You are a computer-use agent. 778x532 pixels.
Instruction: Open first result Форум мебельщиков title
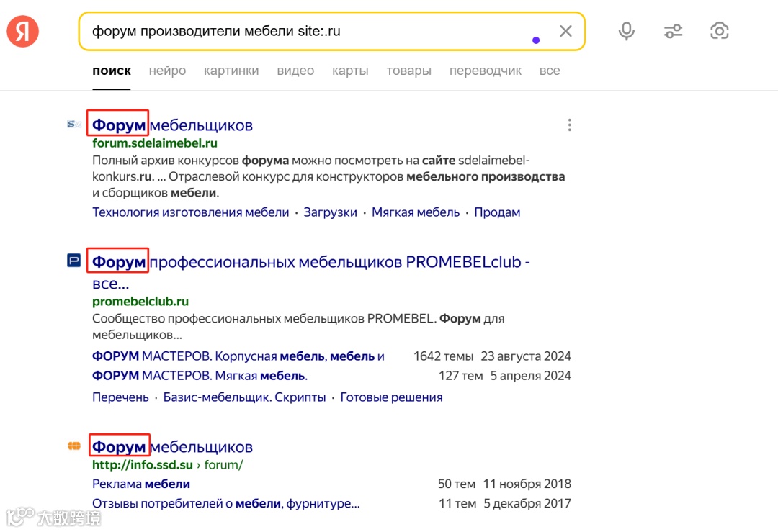(x=173, y=125)
